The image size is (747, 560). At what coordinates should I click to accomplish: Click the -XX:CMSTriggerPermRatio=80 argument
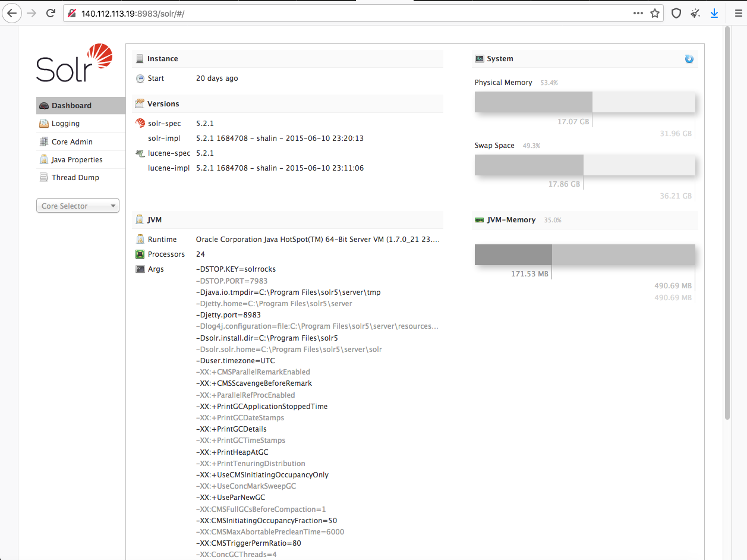point(248,543)
